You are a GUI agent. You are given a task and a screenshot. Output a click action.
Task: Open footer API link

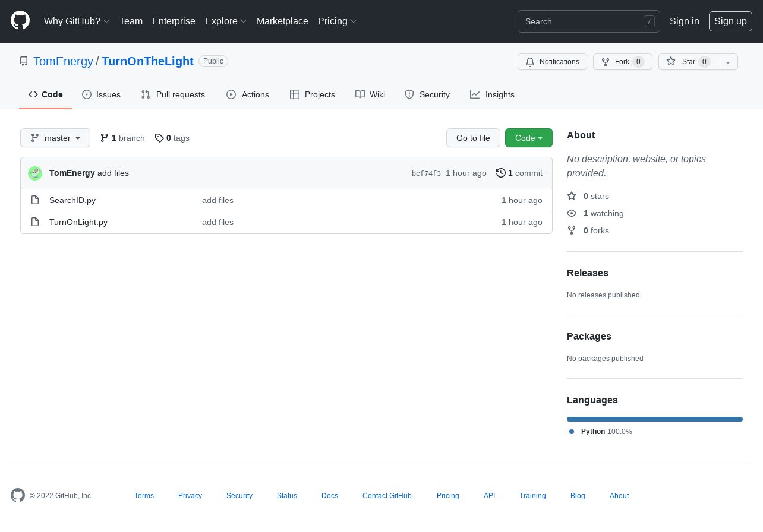click(489, 495)
